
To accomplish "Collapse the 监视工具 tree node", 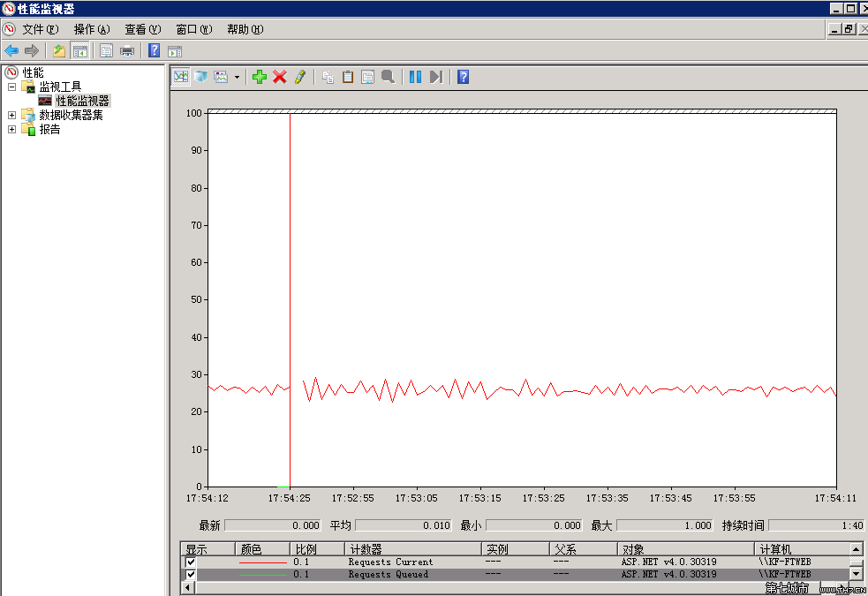I will (11, 87).
